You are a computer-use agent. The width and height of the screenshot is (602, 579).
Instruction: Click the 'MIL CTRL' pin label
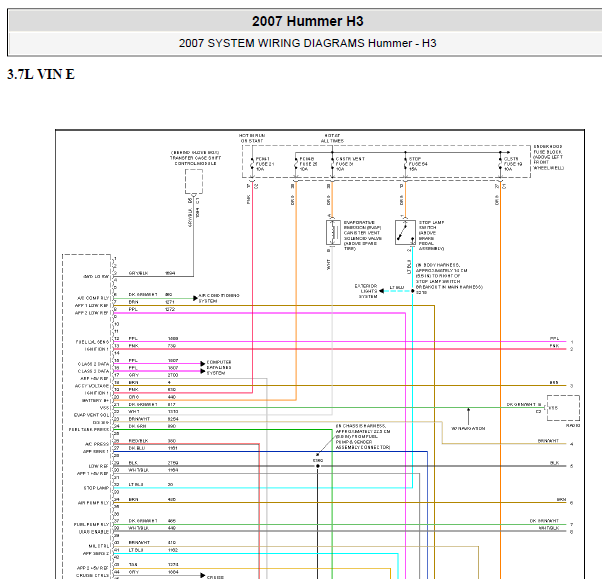pos(99,546)
